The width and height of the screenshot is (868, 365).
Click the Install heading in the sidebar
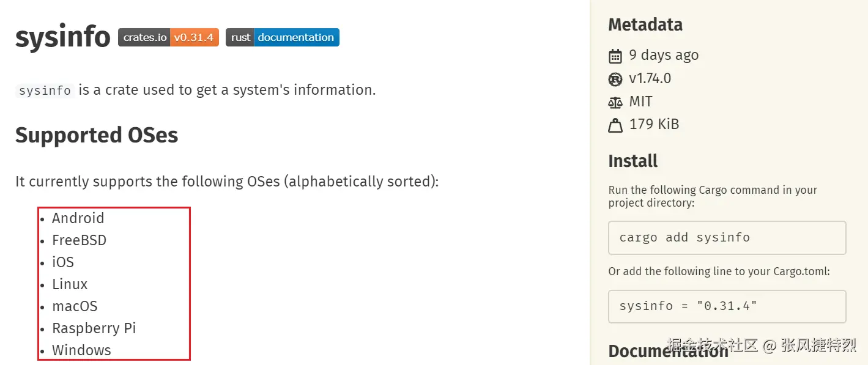pos(632,161)
